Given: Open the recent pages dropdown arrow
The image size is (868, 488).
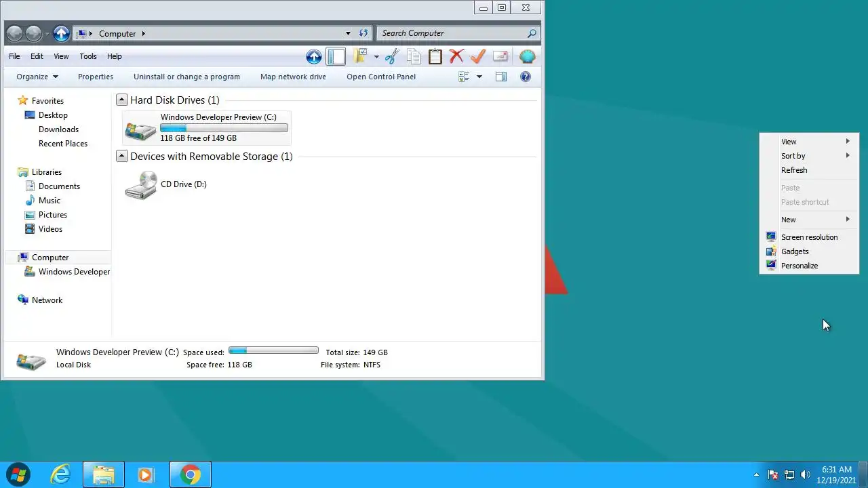Looking at the screenshot, I should point(47,33).
